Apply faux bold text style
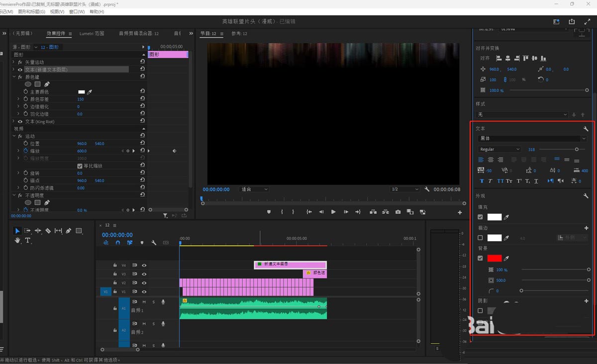The height and width of the screenshot is (364, 597). tap(481, 181)
